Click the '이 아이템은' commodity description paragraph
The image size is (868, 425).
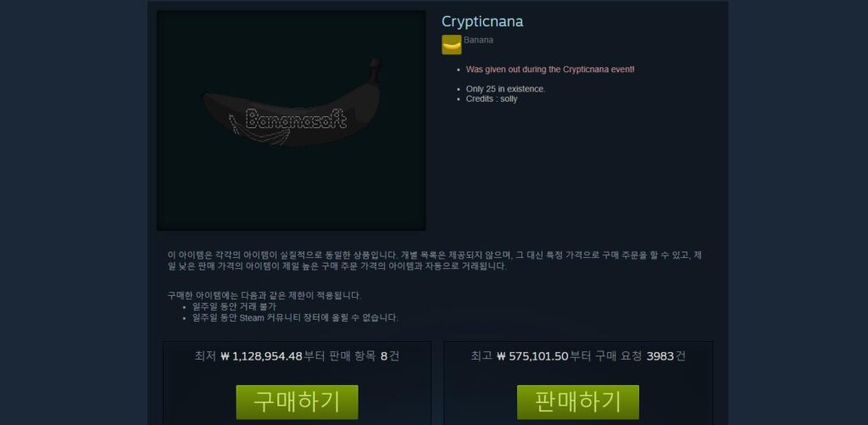click(435, 260)
